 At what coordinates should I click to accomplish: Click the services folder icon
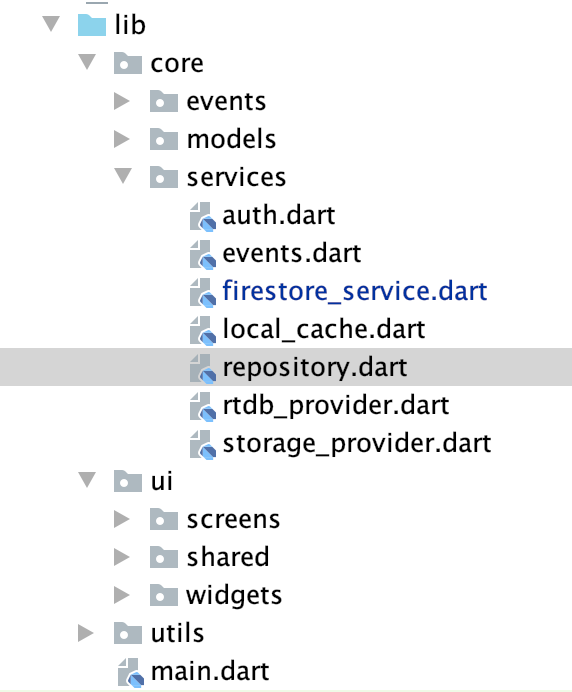tap(164, 177)
